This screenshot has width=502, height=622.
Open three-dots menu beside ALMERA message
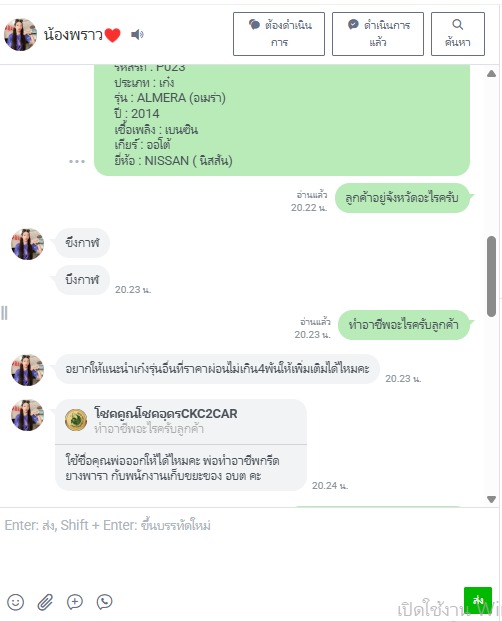77,161
